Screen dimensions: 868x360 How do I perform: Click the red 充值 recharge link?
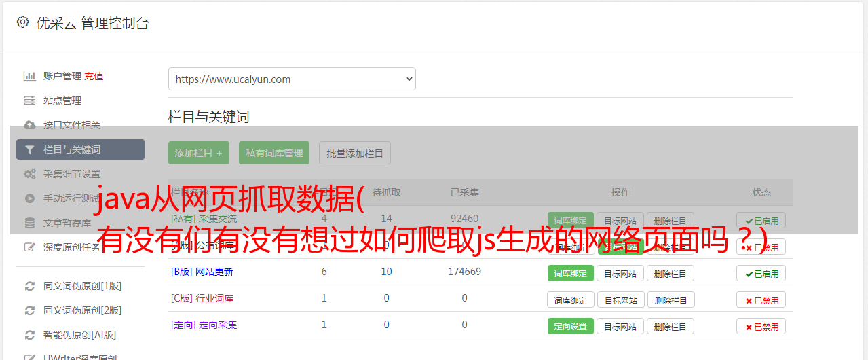pyautogui.click(x=94, y=76)
